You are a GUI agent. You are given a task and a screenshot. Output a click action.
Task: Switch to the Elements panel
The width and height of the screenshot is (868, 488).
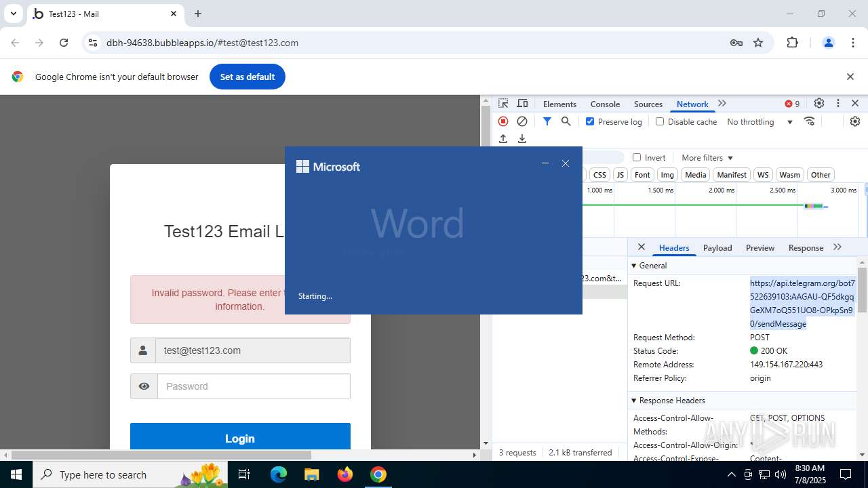pyautogui.click(x=559, y=104)
